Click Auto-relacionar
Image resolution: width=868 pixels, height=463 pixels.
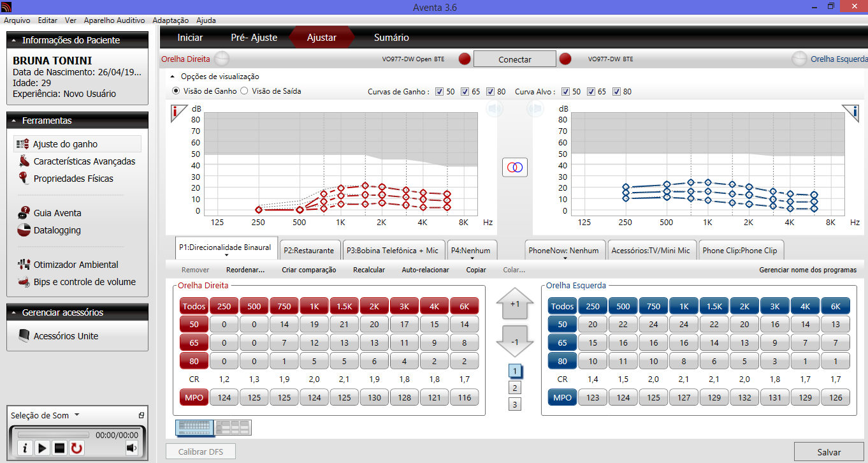(x=425, y=270)
